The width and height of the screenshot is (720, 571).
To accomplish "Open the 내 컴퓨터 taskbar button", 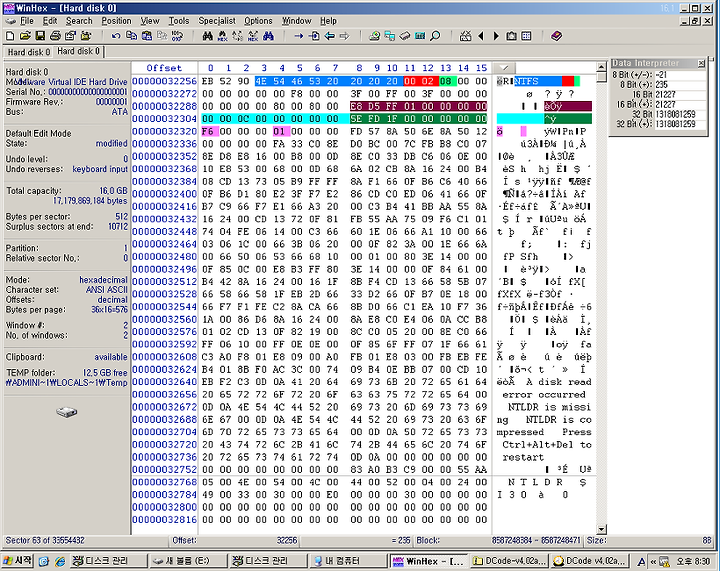I will (348, 561).
